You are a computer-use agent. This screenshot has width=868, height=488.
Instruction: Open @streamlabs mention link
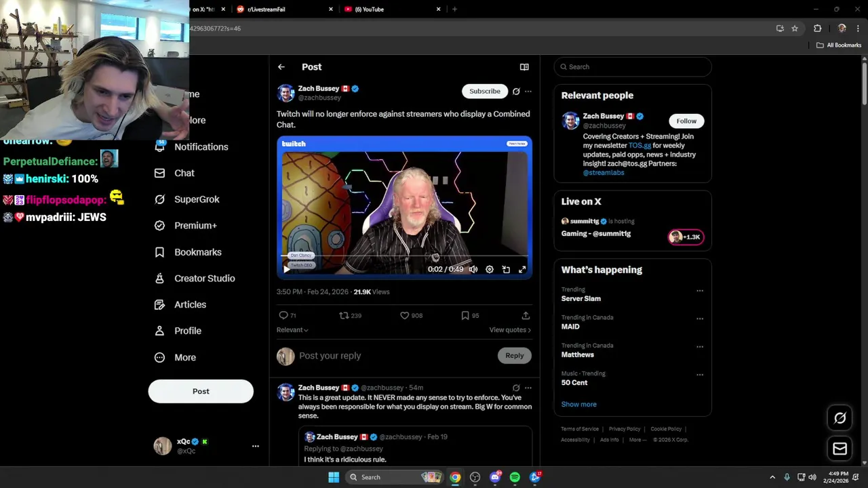point(604,173)
